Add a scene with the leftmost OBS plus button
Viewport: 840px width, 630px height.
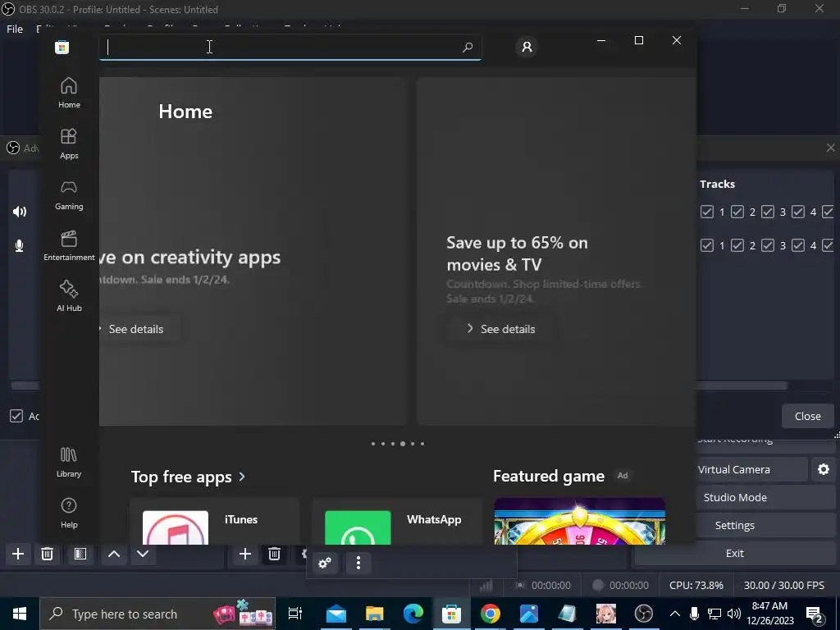18,554
